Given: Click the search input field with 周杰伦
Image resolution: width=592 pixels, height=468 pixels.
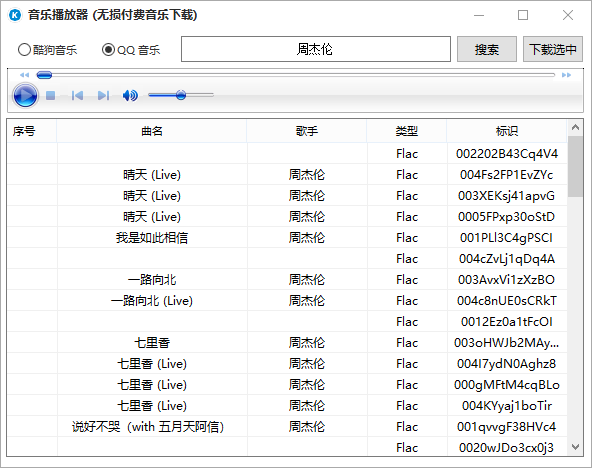Looking at the screenshot, I should click(316, 49).
